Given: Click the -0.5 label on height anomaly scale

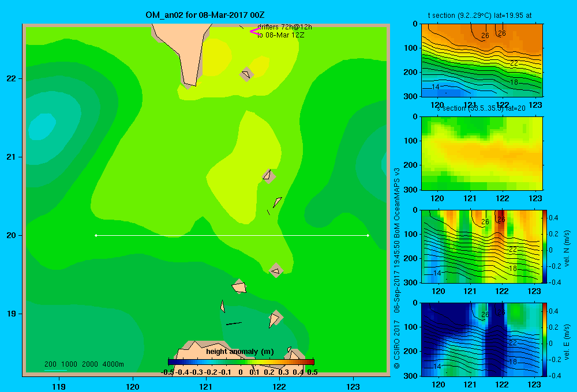Looking at the screenshot, I should pyautogui.click(x=167, y=372).
